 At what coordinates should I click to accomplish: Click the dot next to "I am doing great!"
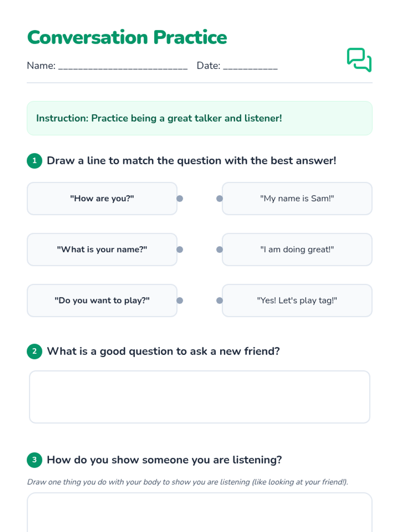(219, 249)
